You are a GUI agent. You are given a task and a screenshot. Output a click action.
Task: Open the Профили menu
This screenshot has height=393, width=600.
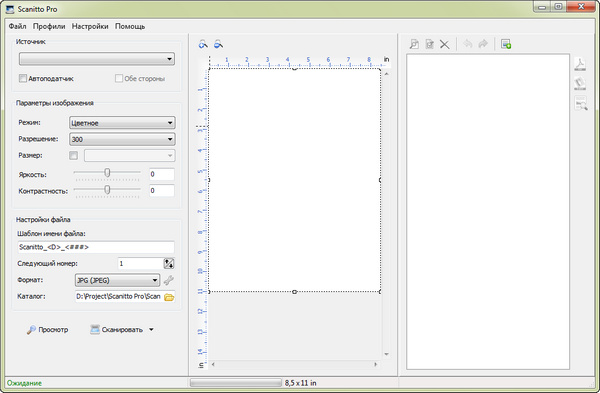(x=49, y=26)
